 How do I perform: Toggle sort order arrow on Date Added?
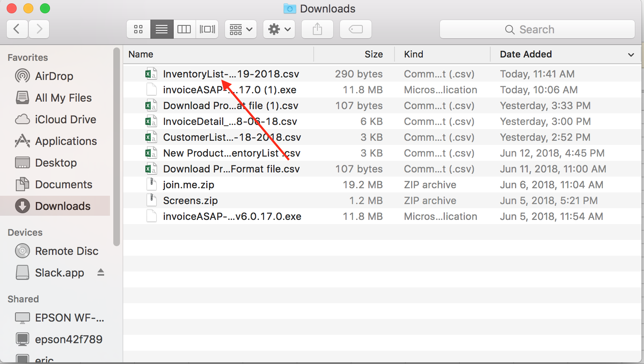(631, 55)
